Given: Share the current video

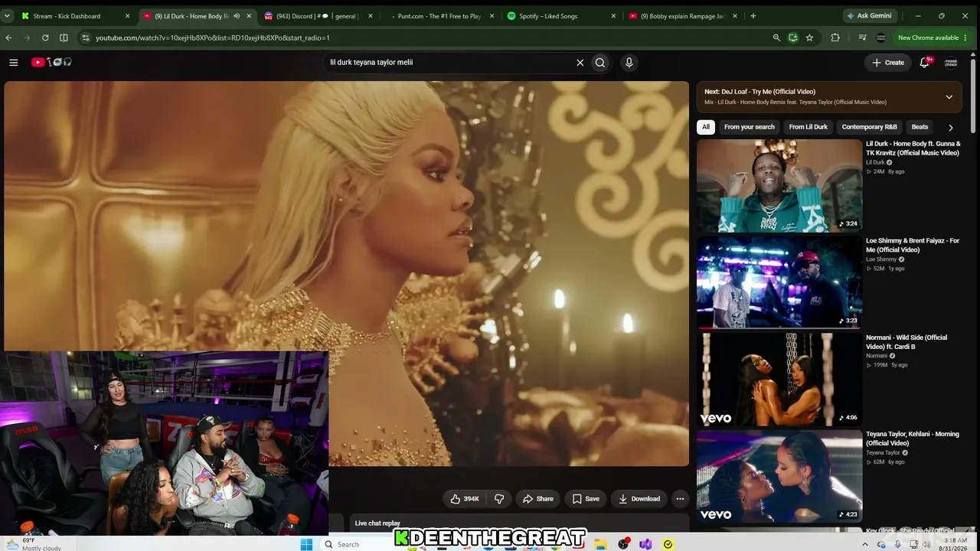Looking at the screenshot, I should pyautogui.click(x=537, y=499).
